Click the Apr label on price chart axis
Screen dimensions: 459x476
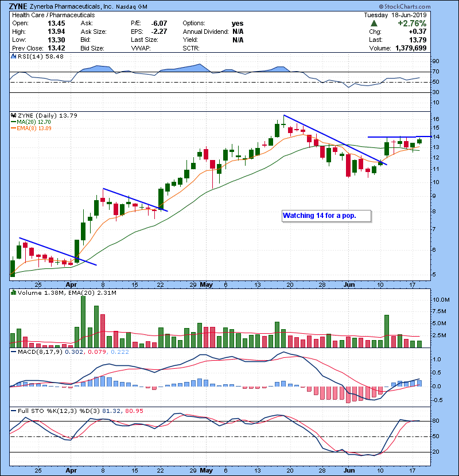click(x=71, y=285)
